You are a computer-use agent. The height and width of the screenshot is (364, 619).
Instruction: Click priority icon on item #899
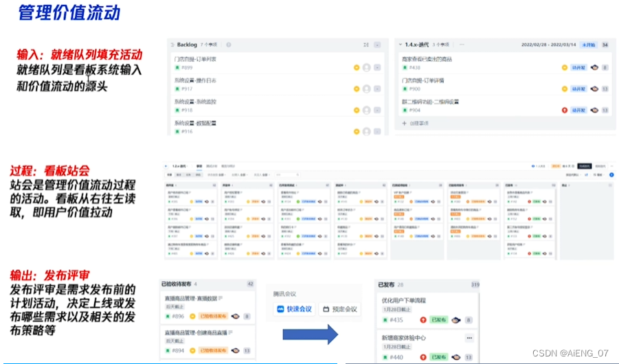point(357,67)
